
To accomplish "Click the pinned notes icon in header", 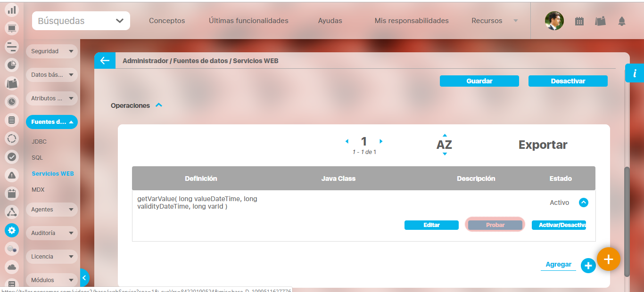I will 600,21.
